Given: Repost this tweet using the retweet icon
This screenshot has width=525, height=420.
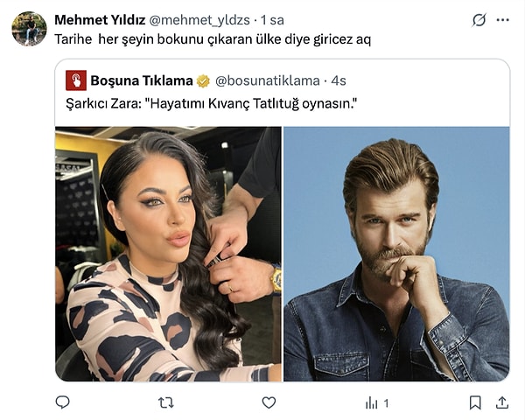Looking at the screenshot, I should (165, 402).
